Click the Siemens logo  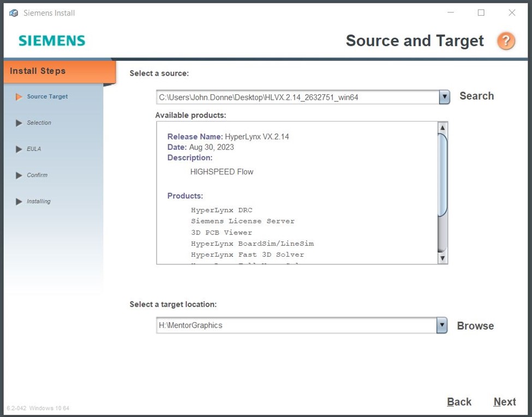(x=52, y=41)
